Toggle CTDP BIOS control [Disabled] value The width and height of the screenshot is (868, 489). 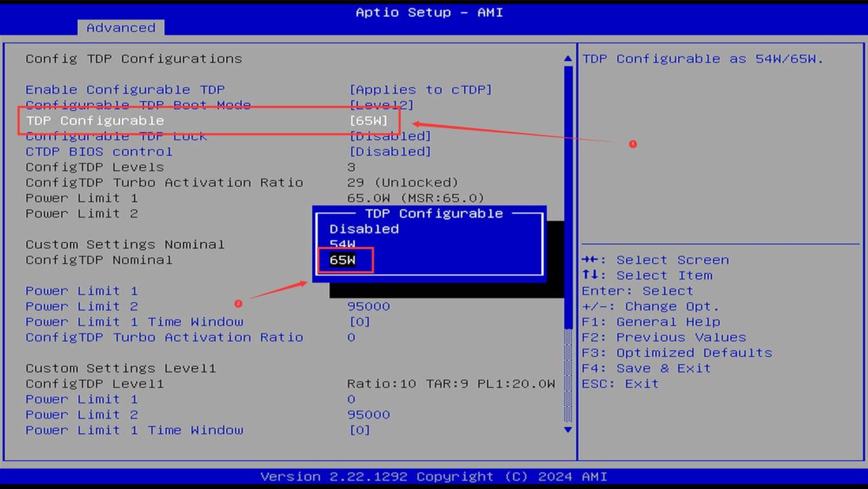(390, 151)
